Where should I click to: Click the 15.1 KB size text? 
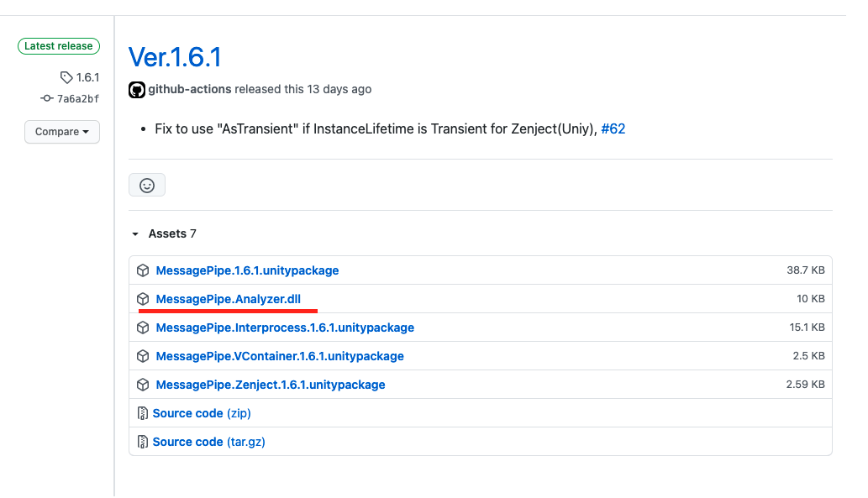coord(808,328)
